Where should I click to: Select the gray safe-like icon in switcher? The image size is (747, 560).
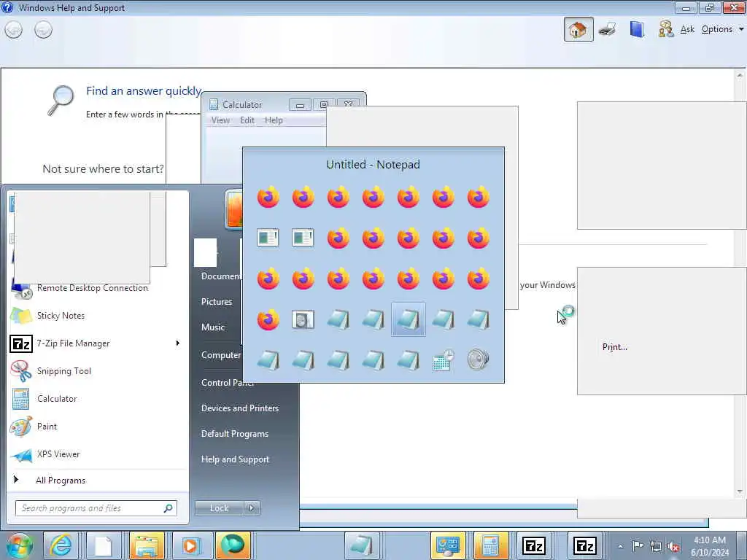pos(303,319)
